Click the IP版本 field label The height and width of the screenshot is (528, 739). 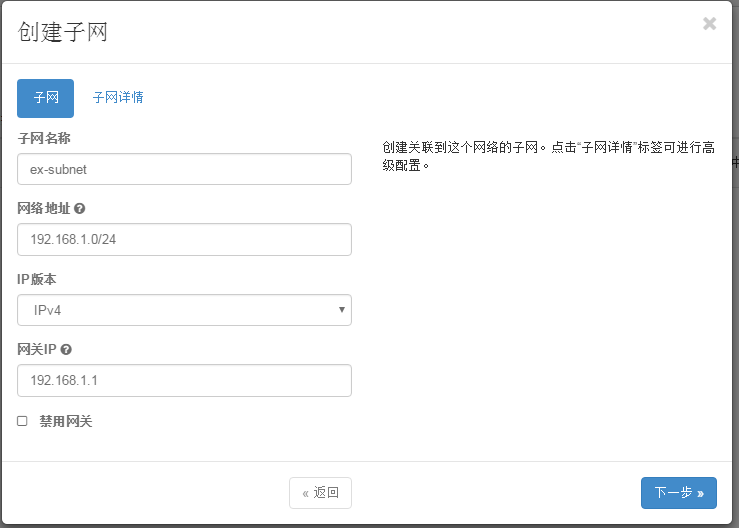[x=37, y=279]
